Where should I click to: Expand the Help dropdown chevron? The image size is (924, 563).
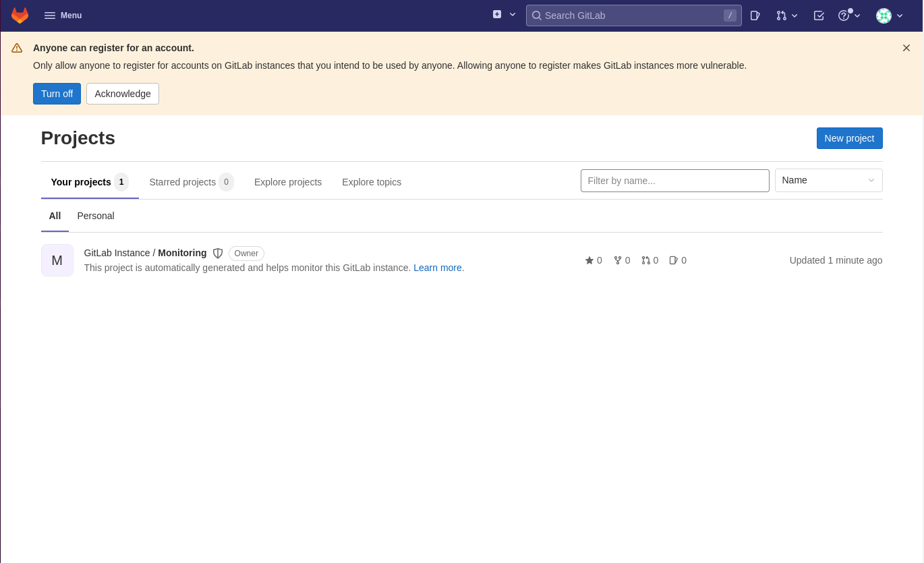click(x=857, y=16)
